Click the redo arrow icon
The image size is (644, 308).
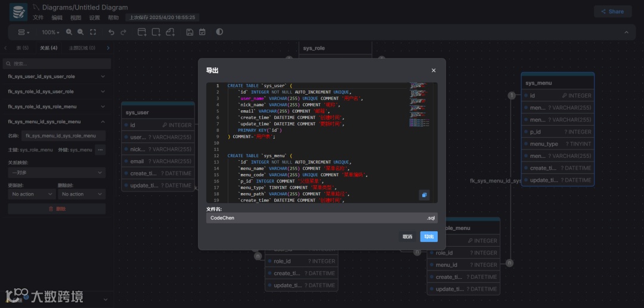click(x=123, y=32)
